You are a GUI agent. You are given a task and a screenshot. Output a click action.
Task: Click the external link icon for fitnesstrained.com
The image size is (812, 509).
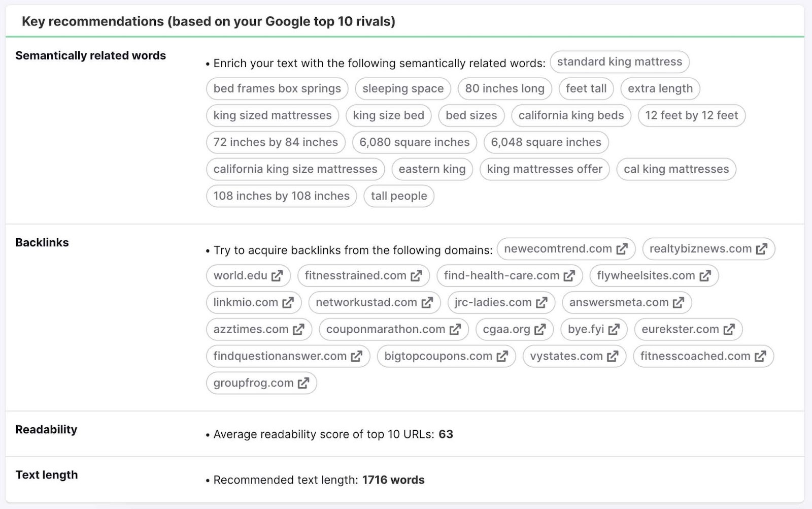[x=417, y=276]
